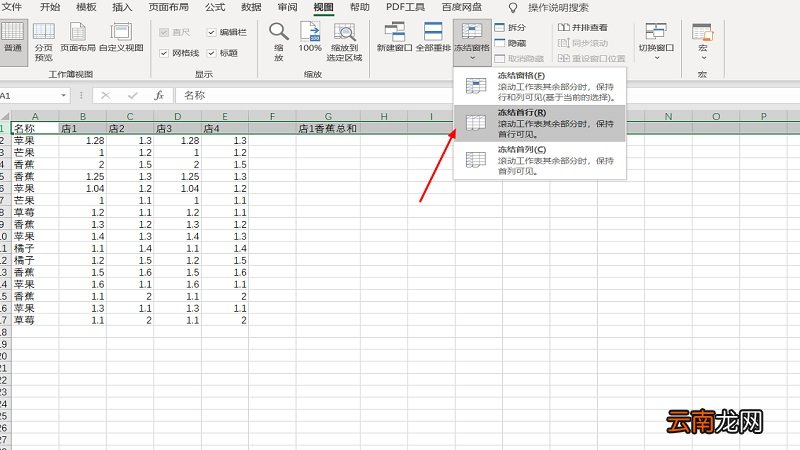Open Custom Views (自定义视图)
The image size is (800, 450).
[x=121, y=38]
